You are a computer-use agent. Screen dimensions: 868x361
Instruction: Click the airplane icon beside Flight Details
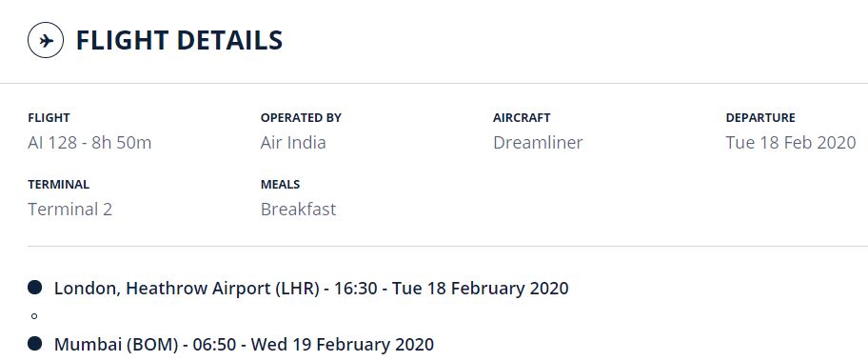click(46, 40)
